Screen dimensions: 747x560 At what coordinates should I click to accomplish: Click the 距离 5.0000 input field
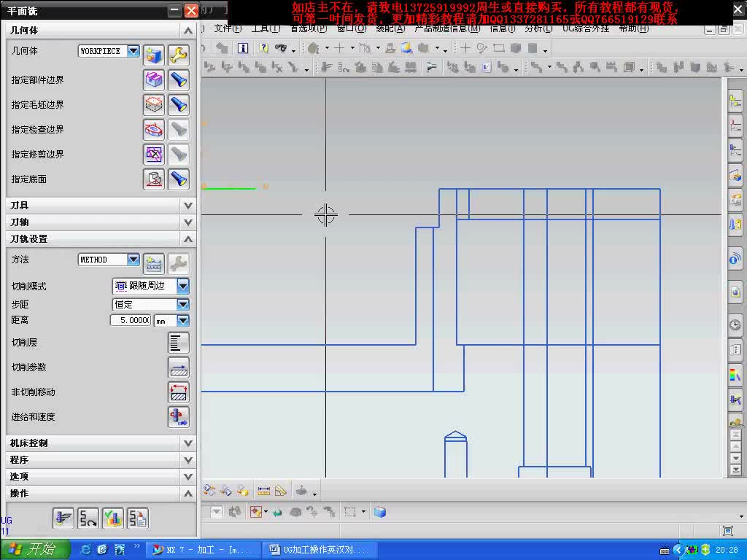tap(131, 321)
